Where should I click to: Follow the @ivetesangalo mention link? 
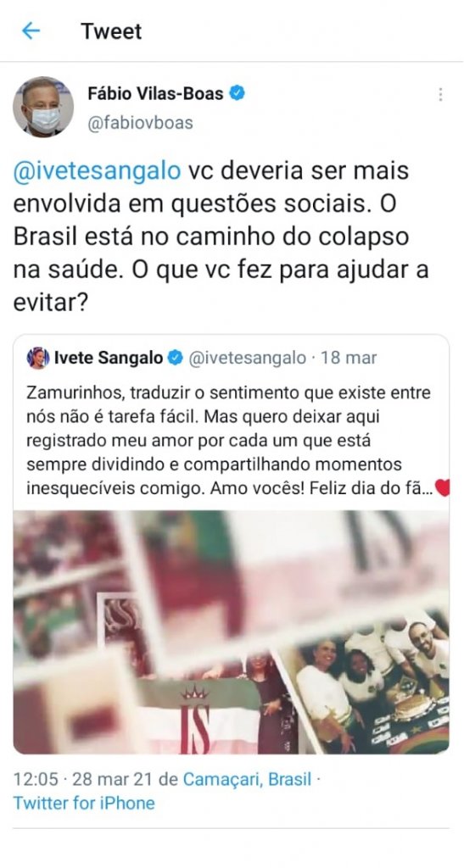(97, 171)
